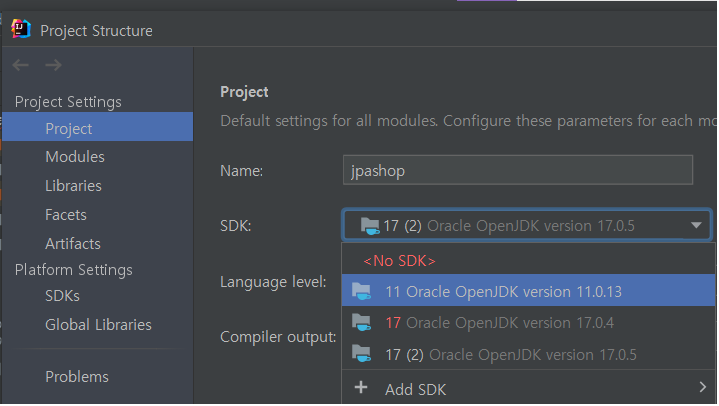This screenshot has width=719, height=406.
Task: Go back with the left arrow
Action: pos(21,65)
